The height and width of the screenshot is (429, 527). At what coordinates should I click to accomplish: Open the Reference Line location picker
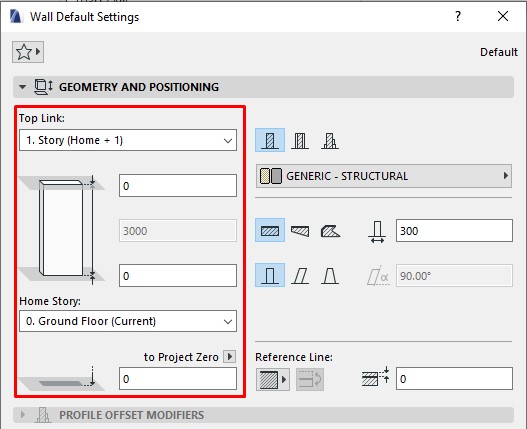273,379
